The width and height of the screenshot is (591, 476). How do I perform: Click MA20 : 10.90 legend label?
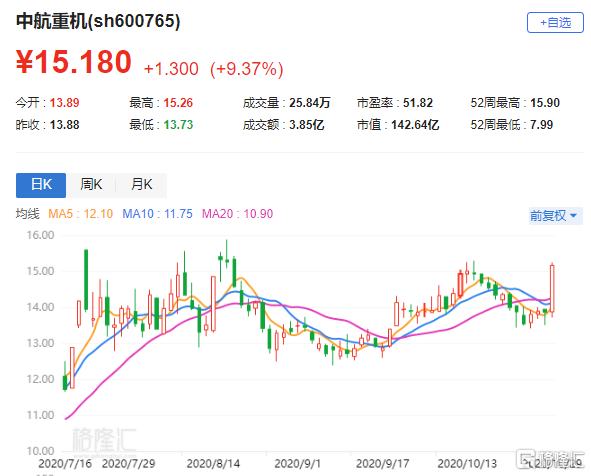coord(237,214)
